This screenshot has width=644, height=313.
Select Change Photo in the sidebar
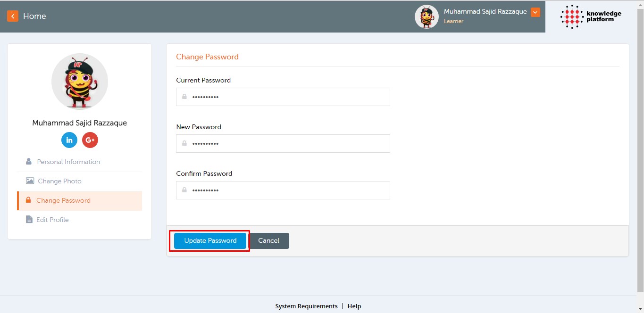pyautogui.click(x=59, y=181)
